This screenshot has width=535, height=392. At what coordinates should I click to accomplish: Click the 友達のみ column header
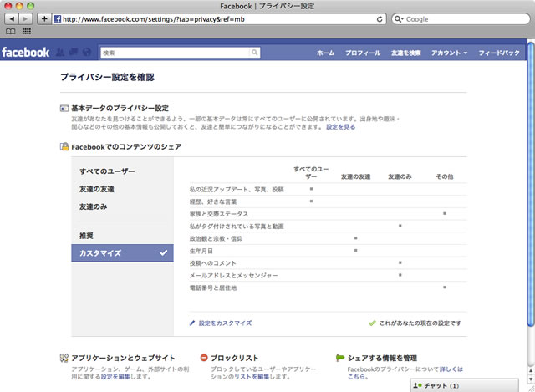pyautogui.click(x=400, y=176)
